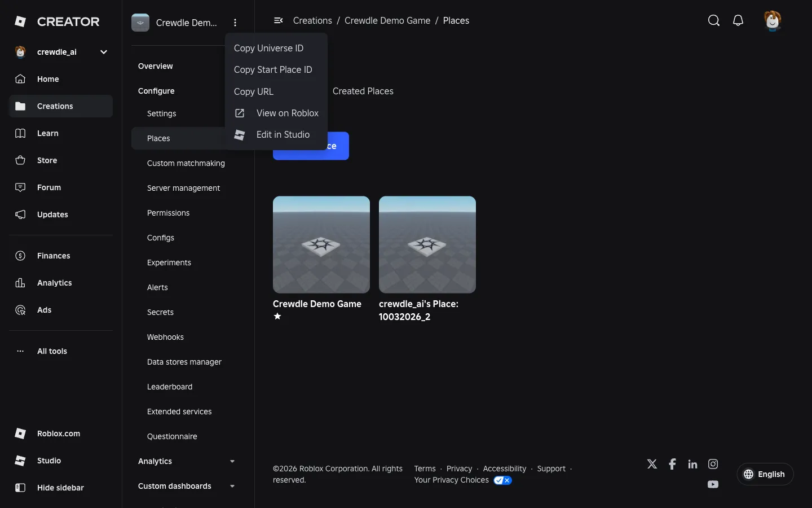Toggle Your Privacy Choices switch icon
This screenshot has height=508, width=812.
pos(502,480)
